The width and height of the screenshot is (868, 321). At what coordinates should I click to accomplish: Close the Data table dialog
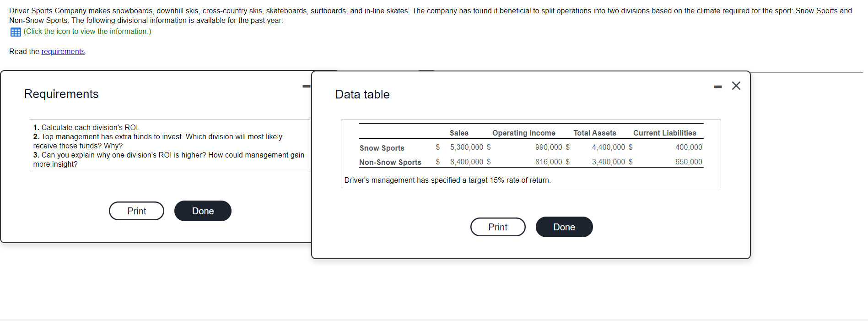(x=736, y=86)
